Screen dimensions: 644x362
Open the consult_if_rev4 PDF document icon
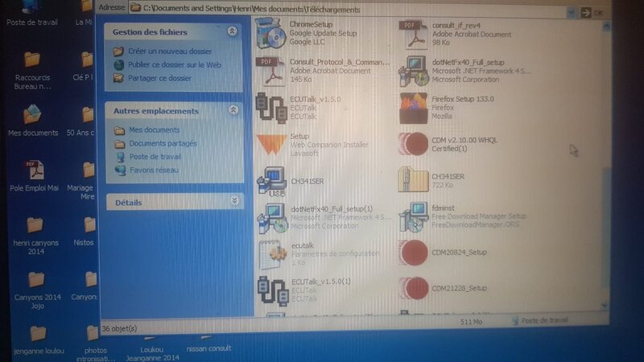(414, 33)
